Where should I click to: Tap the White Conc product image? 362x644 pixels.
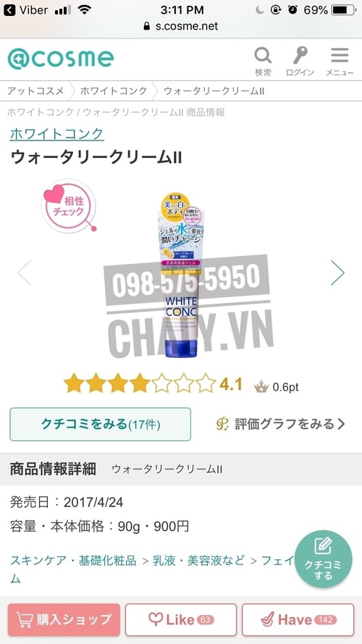[180, 275]
